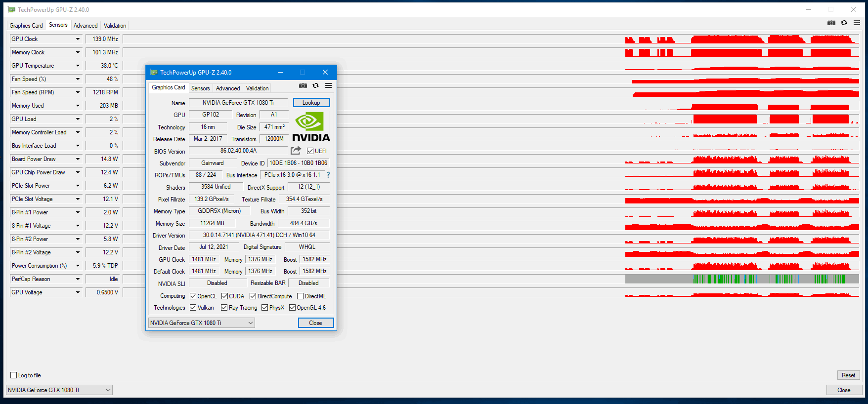Open GPU Load sensor dropdown
The width and height of the screenshot is (868, 404).
click(78, 119)
